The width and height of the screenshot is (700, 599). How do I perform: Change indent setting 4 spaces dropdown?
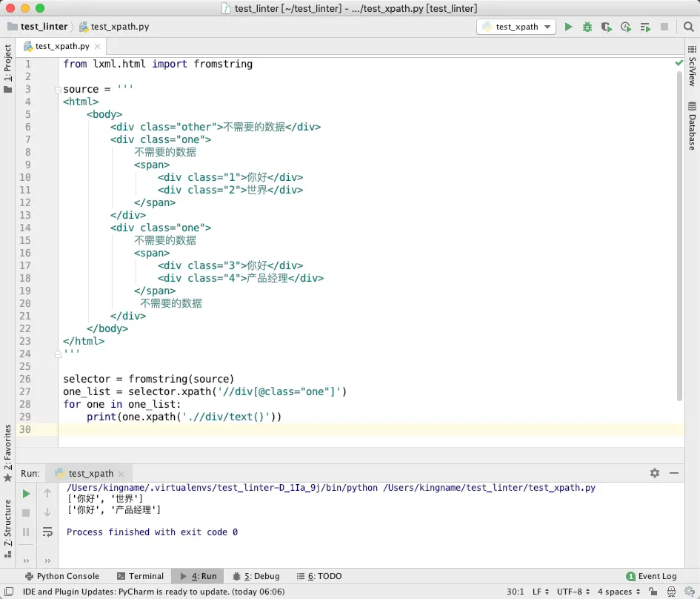point(619,592)
